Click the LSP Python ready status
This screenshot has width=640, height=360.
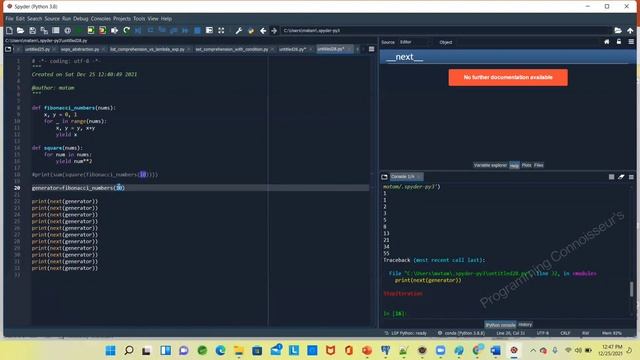coord(405,333)
